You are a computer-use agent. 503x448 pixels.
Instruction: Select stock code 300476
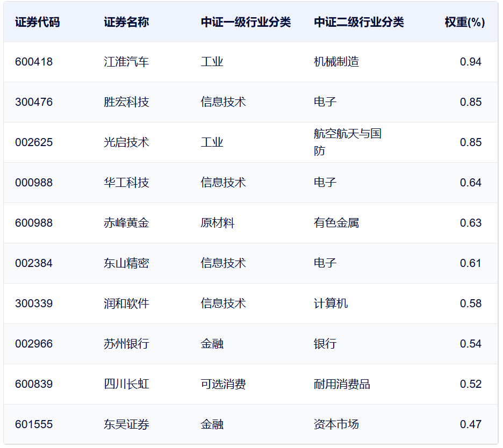[x=34, y=102]
